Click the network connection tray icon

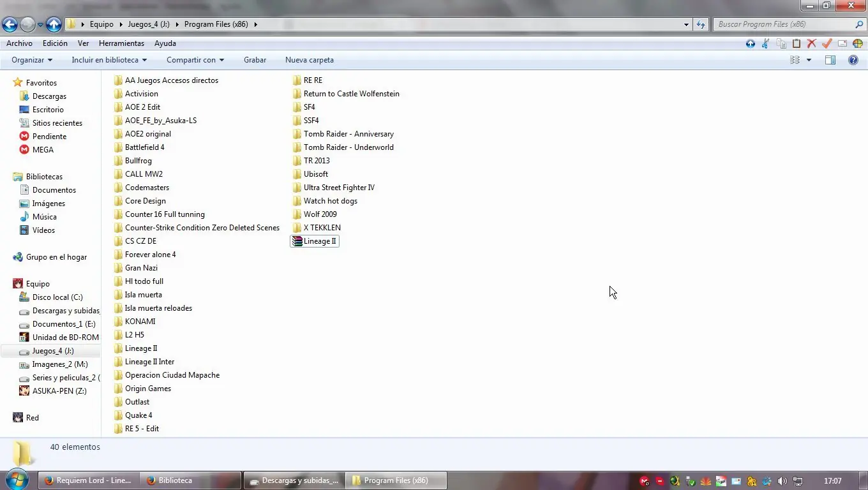(x=798, y=481)
